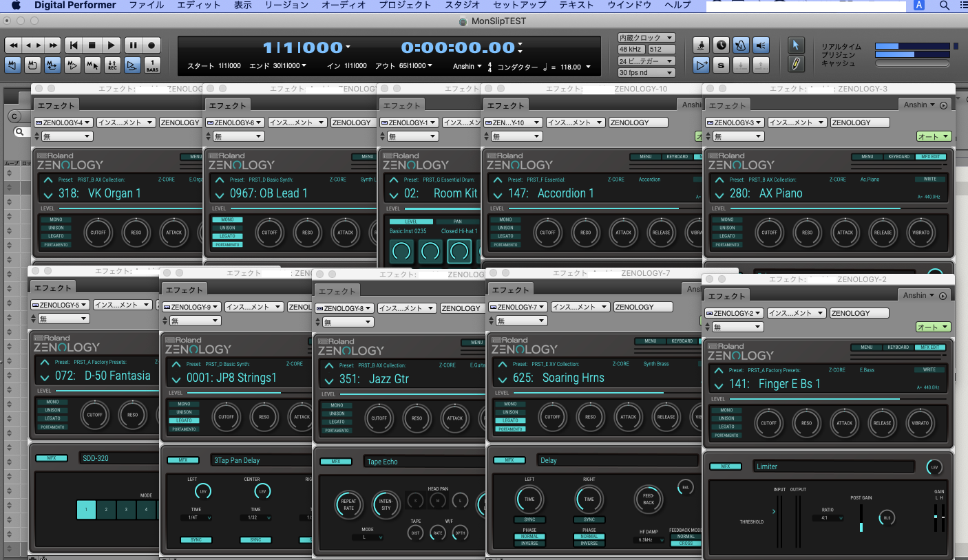Click the clock wait icon
This screenshot has height=560, width=968.
click(x=721, y=45)
